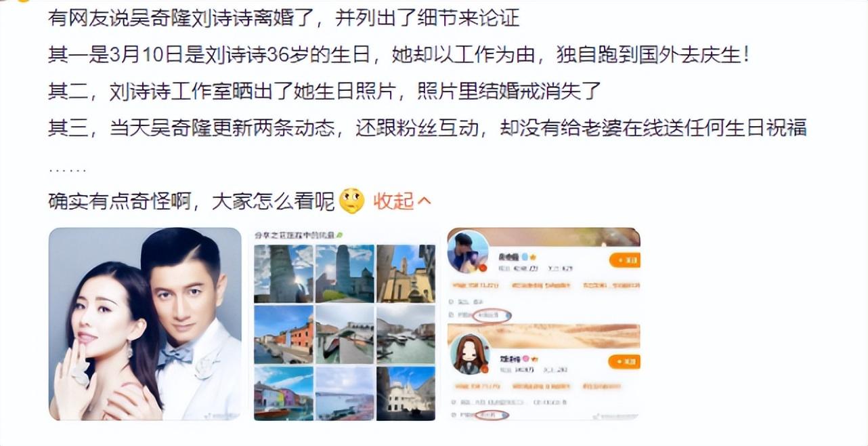
Task: Click the pink badge beside bottom username
Action: (x=525, y=357)
